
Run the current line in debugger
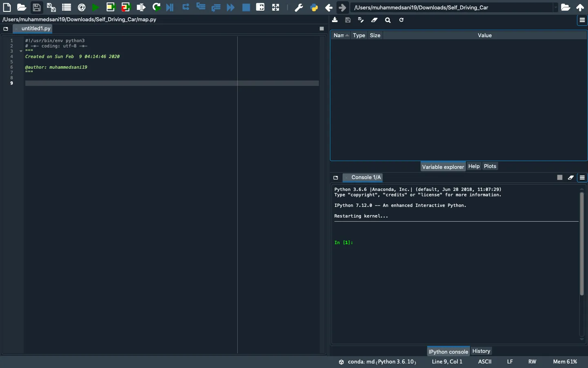pos(186,7)
